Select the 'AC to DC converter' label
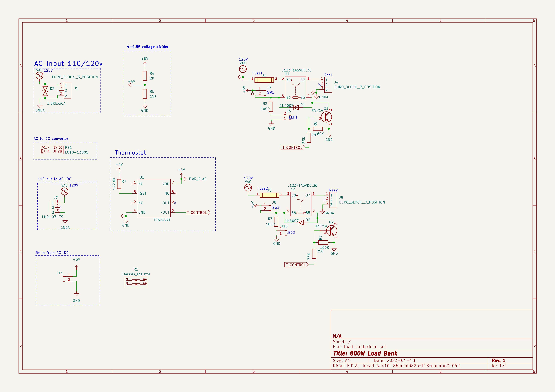 [x=51, y=139]
